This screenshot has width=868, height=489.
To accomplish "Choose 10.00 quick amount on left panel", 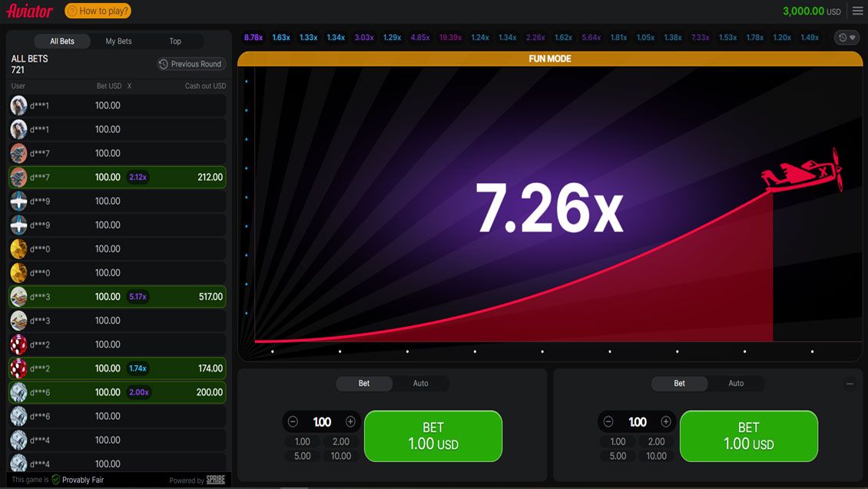I will 340,456.
